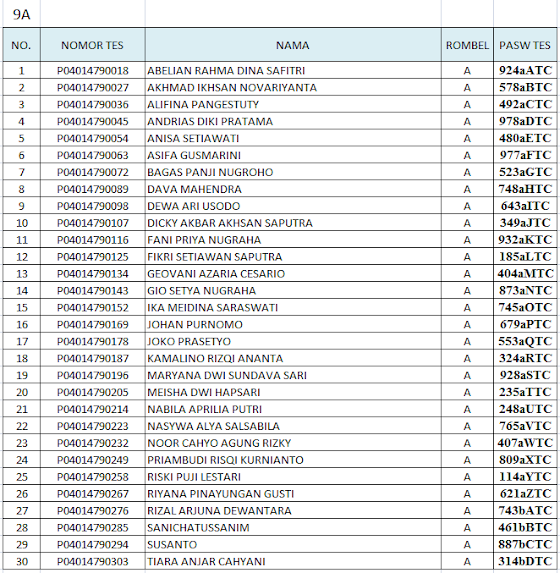Click the ROMBEL column header

pyautogui.click(x=467, y=45)
